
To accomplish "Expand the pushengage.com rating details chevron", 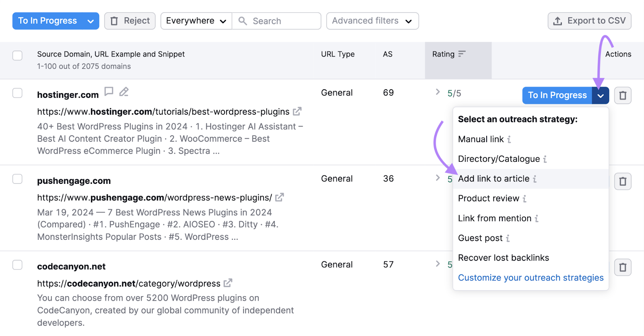I will pos(438,178).
